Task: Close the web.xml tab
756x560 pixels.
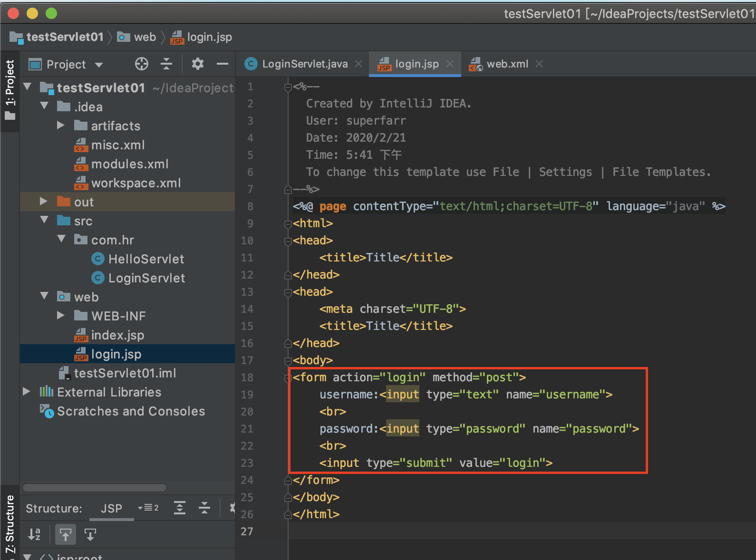Action: point(539,64)
